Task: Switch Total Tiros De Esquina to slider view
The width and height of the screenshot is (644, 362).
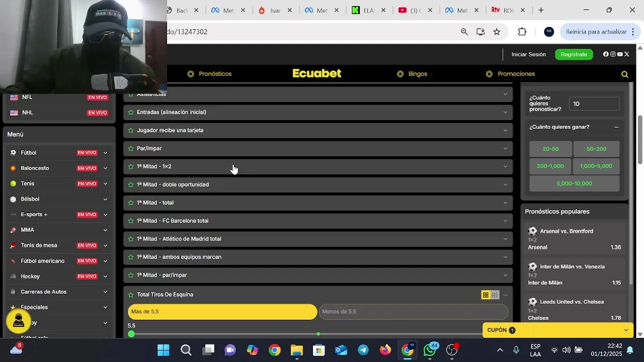Action: click(x=495, y=295)
